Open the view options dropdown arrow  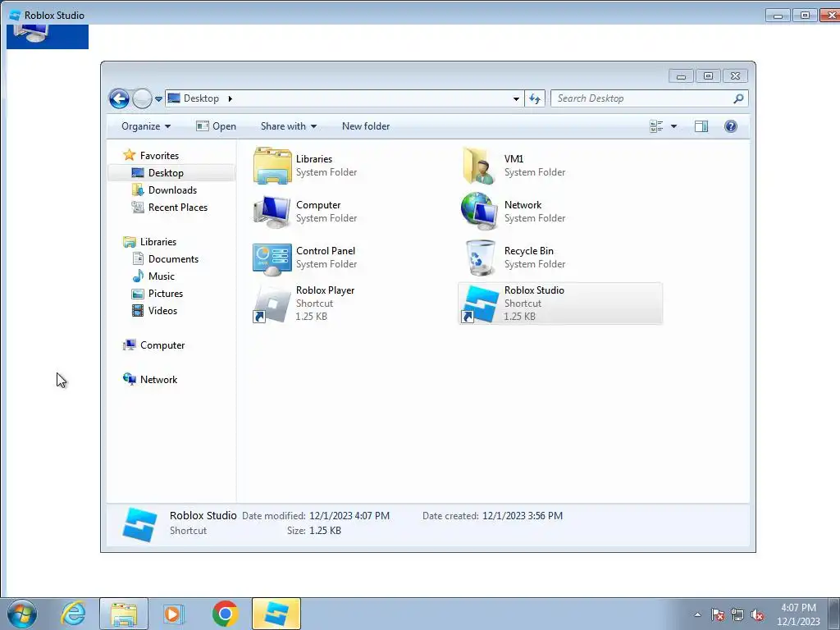674,126
